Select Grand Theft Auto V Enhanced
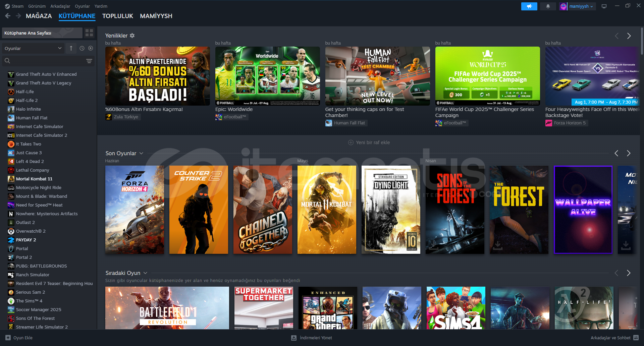Viewport: 644px width, 346px height. tap(46, 74)
